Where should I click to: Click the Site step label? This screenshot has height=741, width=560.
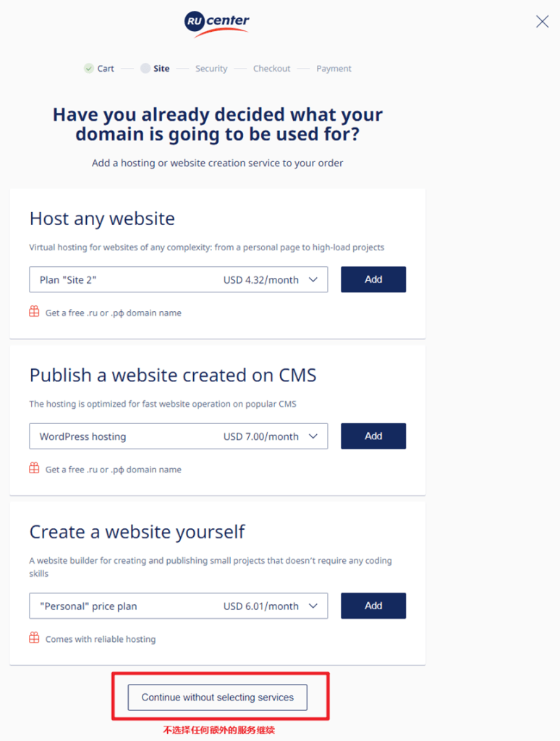pyautogui.click(x=161, y=69)
